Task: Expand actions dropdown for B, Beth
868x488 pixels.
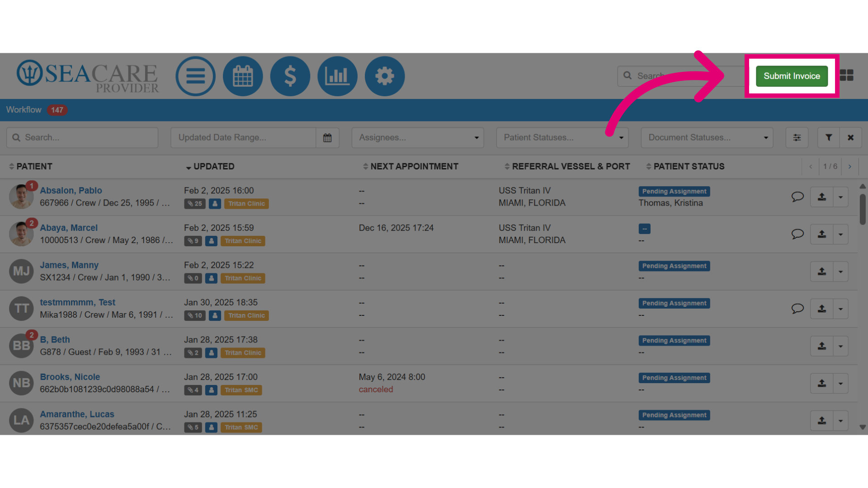Action: point(840,346)
